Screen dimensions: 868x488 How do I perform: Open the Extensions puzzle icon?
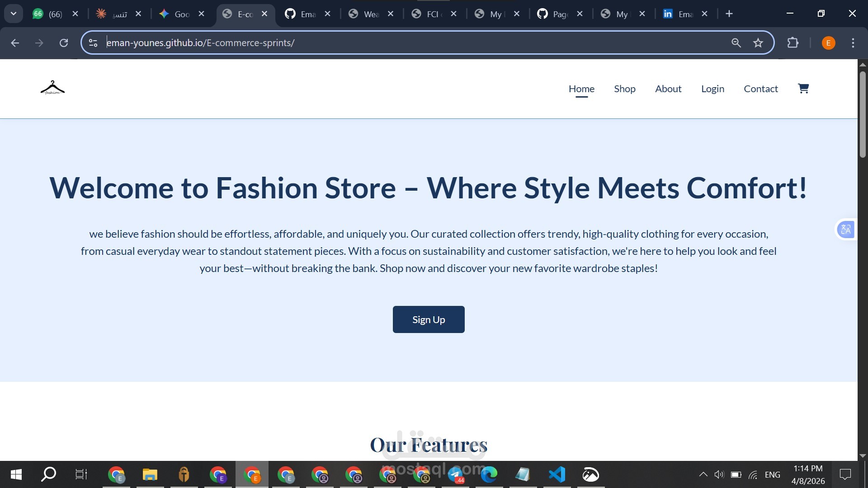pyautogui.click(x=793, y=43)
